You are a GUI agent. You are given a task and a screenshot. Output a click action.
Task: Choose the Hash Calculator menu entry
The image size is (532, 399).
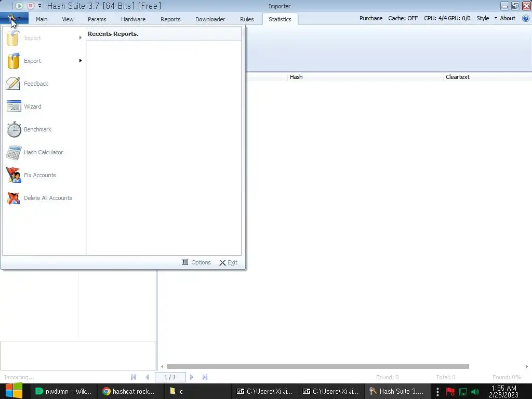(x=44, y=152)
